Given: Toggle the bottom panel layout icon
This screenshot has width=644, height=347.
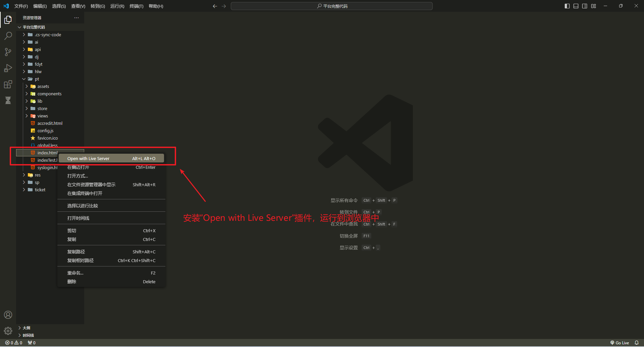Looking at the screenshot, I should (576, 6).
